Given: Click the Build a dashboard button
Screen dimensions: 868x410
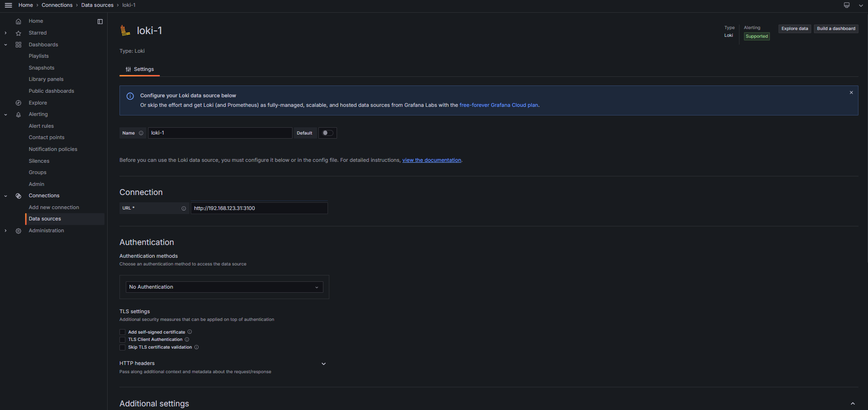Looking at the screenshot, I should [836, 29].
